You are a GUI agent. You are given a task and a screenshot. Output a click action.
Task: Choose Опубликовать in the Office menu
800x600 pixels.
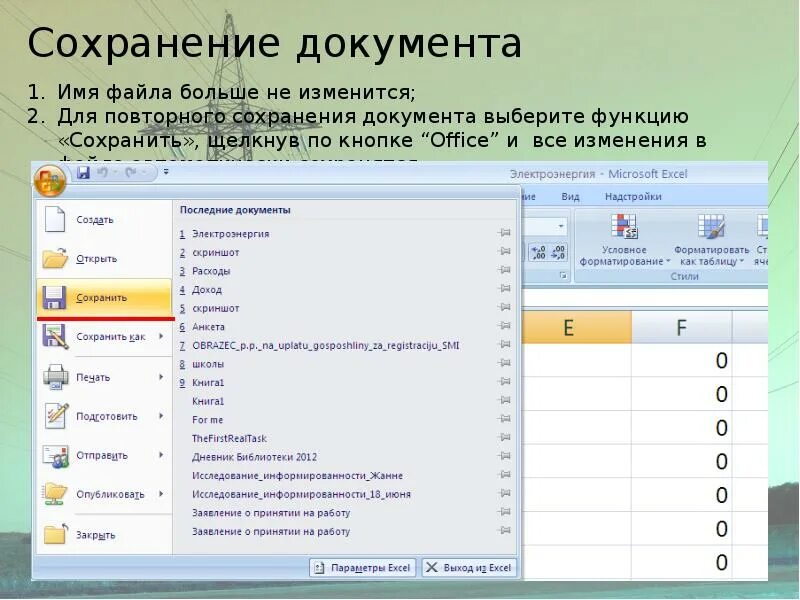point(104,494)
